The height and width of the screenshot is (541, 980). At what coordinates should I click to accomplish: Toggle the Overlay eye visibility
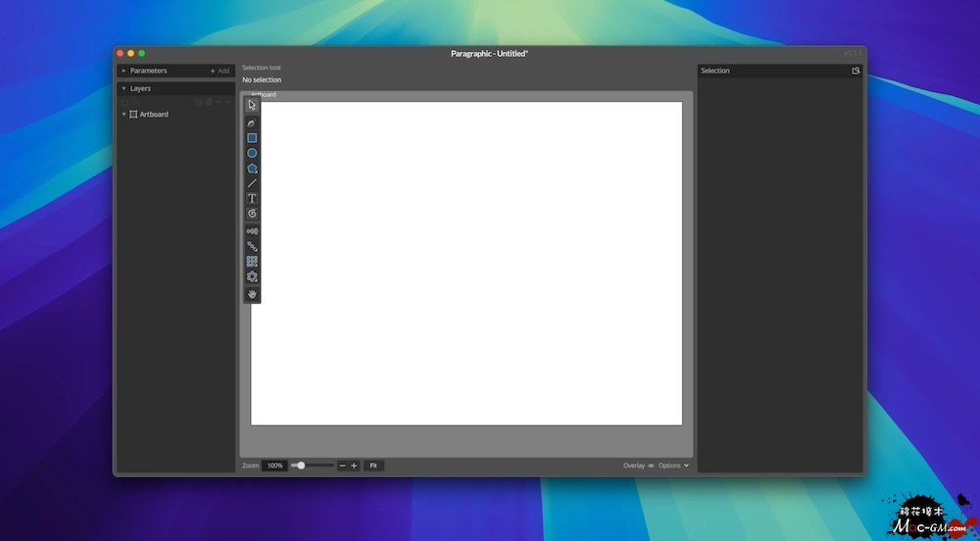651,466
